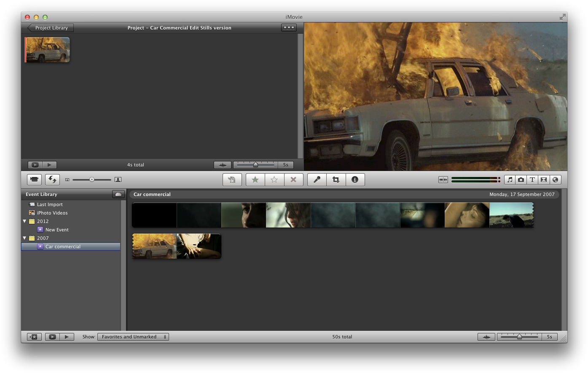Image resolution: width=588 pixels, height=373 pixels.
Task: Open the Titles browser
Action: (532, 180)
